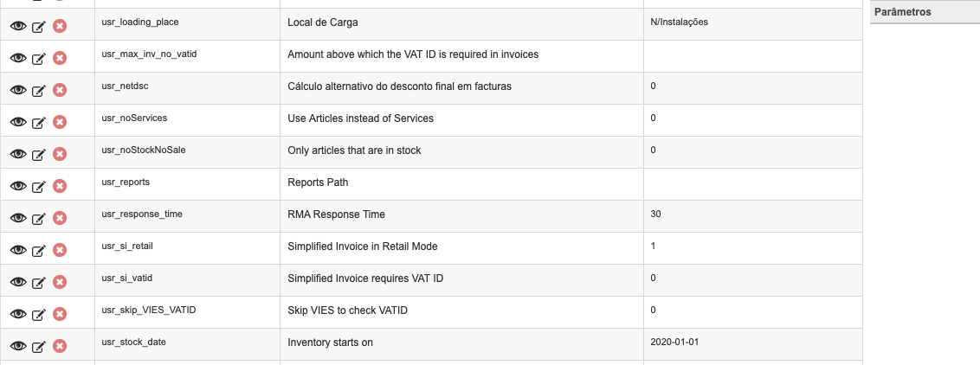Delete the usr_netdsc parameter

coord(60,90)
